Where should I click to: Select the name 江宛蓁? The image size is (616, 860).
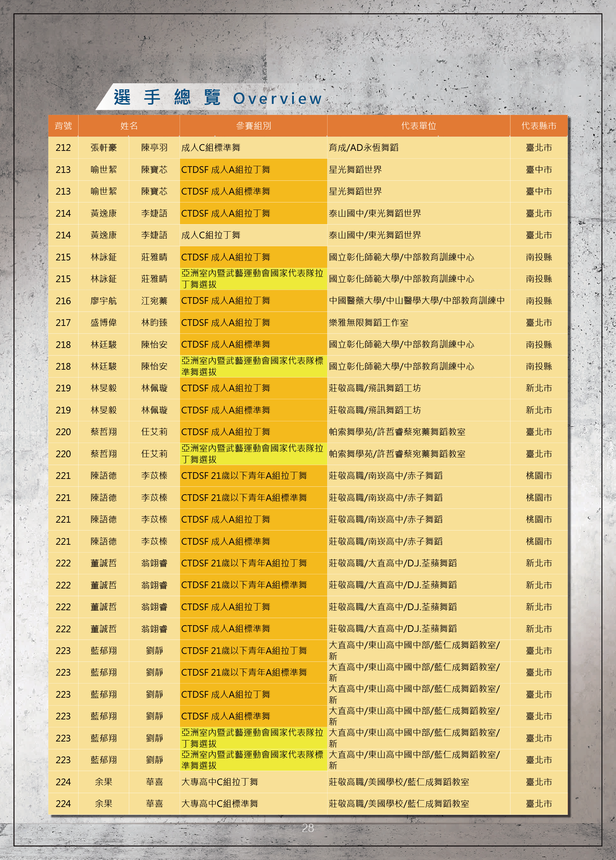pyautogui.click(x=154, y=301)
